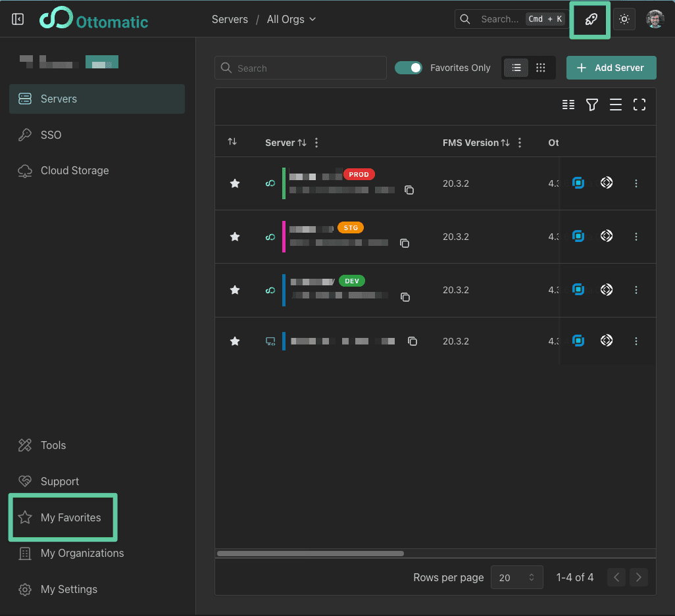The image size is (675, 616).
Task: Focus the server search field
Action: tap(301, 68)
